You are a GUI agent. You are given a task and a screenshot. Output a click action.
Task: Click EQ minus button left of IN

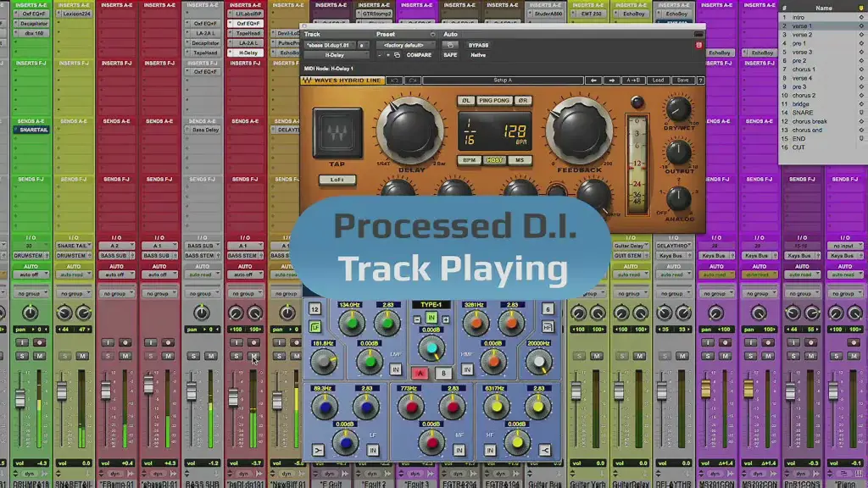coord(417,319)
